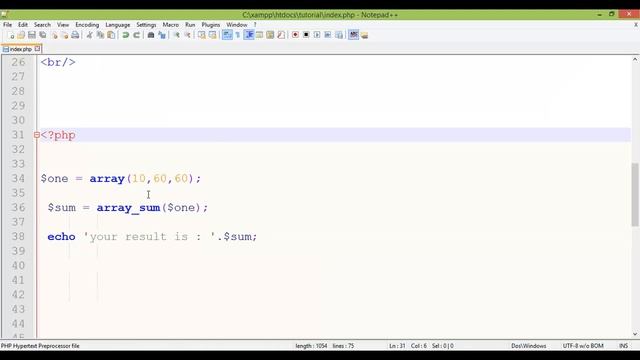Open the Plugins menu
Viewport: 640px width, 360px height.
click(211, 25)
